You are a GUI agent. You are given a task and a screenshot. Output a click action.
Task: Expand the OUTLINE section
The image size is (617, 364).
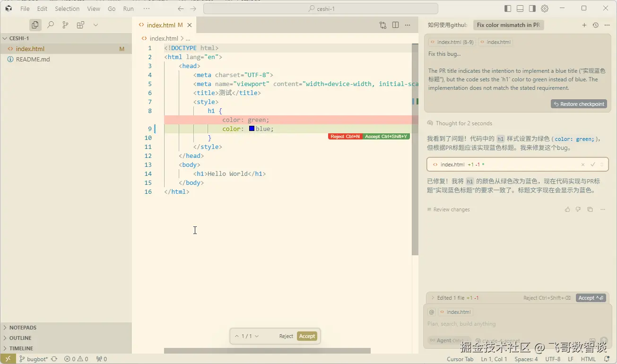point(66,338)
